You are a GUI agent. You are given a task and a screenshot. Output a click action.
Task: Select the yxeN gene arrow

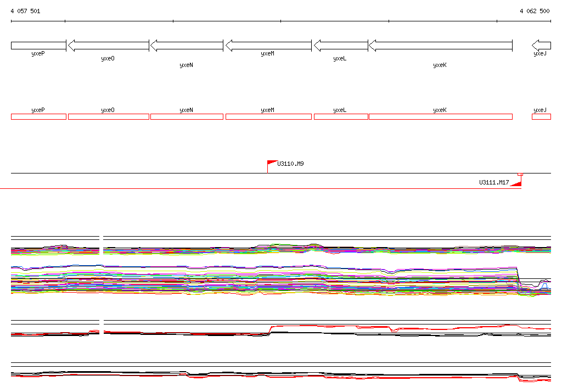pyautogui.click(x=187, y=46)
